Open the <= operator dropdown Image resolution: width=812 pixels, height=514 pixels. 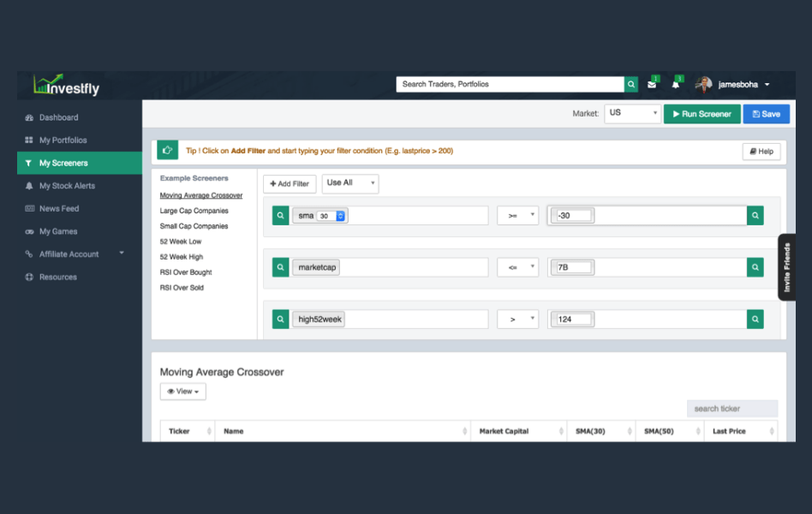518,267
